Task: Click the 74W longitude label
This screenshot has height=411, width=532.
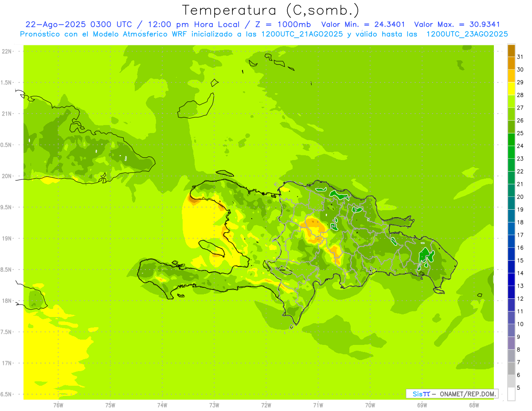Action: [162, 405]
